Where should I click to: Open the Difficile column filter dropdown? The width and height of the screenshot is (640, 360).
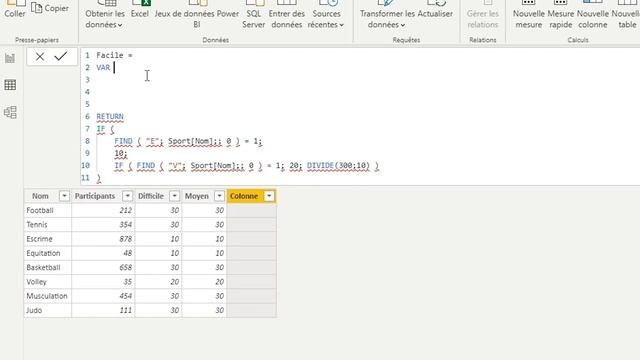174,196
